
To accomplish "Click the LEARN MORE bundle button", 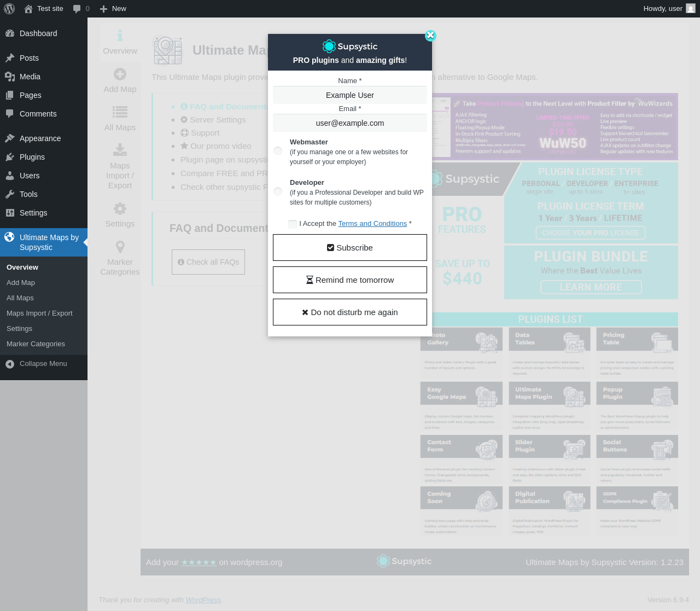I will pyautogui.click(x=591, y=287).
